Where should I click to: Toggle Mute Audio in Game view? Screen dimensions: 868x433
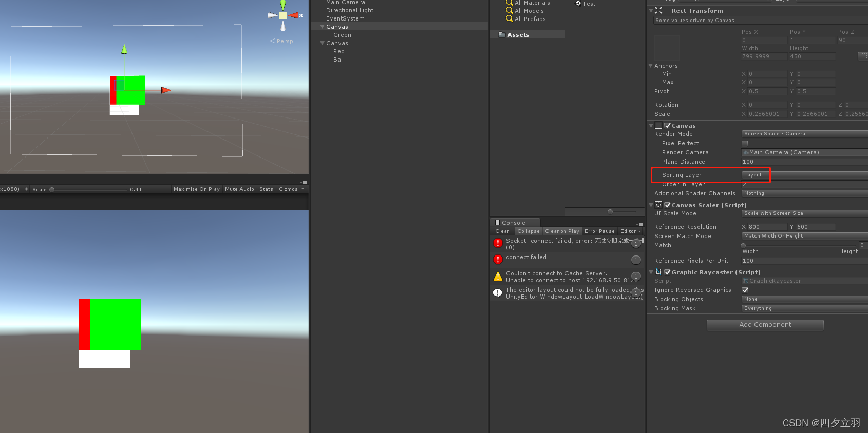tap(239, 189)
